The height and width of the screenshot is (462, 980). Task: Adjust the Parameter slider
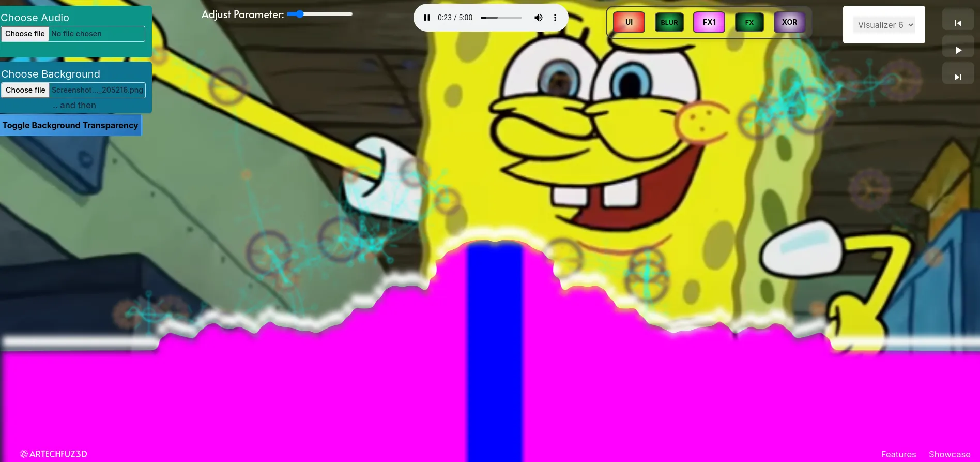click(319, 14)
